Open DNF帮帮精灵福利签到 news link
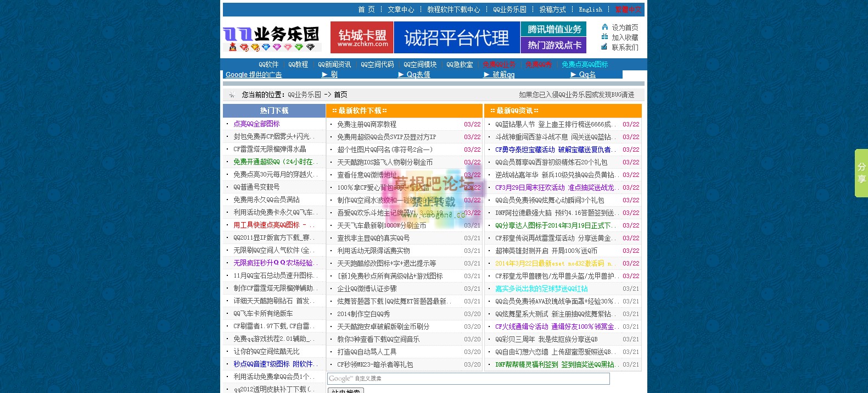This screenshot has height=393, width=868. pyautogui.click(x=556, y=364)
